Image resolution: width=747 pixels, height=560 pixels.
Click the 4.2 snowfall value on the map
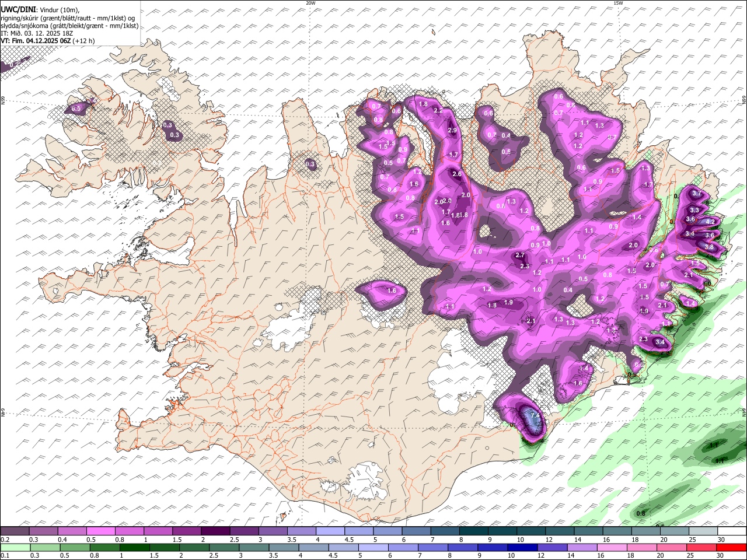coord(710,222)
